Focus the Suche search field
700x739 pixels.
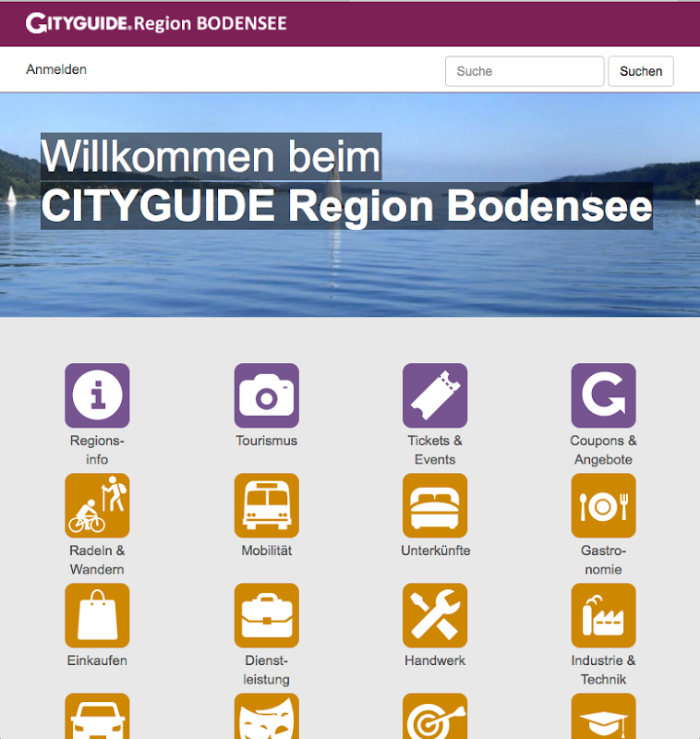tap(525, 71)
